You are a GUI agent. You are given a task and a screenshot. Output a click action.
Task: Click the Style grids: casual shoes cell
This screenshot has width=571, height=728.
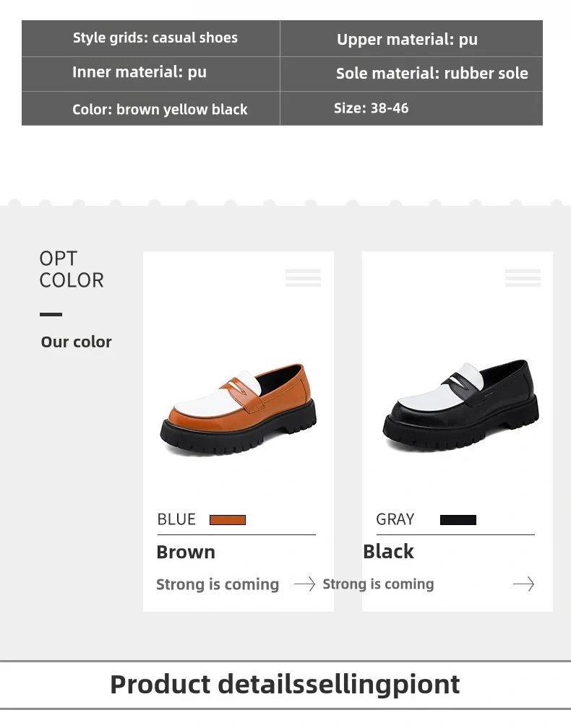click(x=155, y=38)
